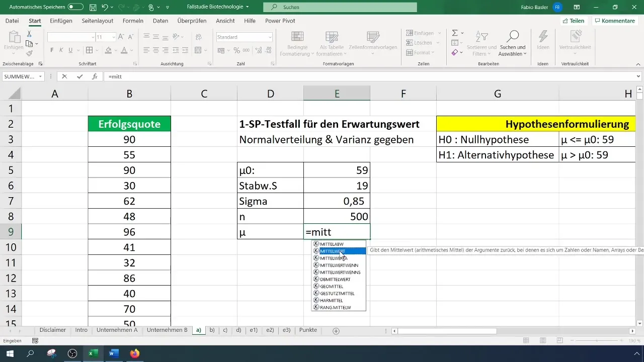Click the Save icon in the title bar
The image size is (644, 362).
click(93, 7)
